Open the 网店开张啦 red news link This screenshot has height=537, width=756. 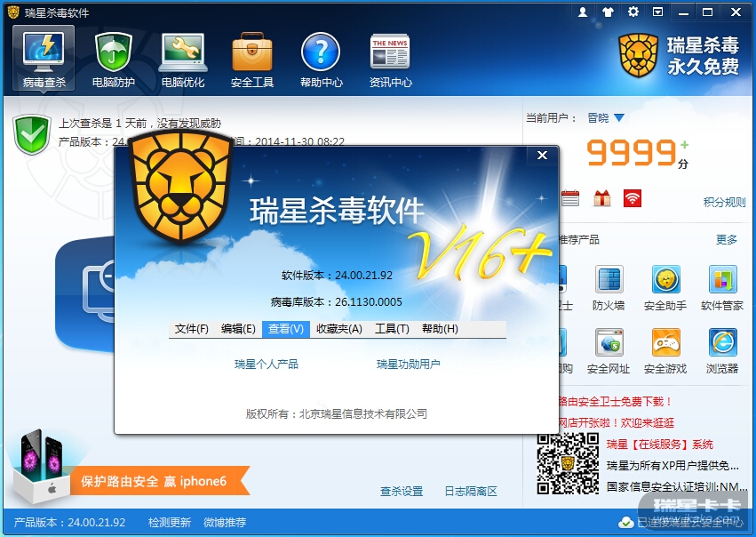tap(617, 422)
